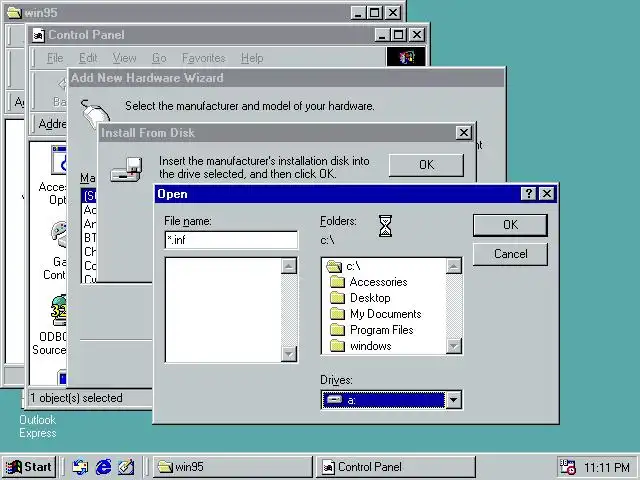Click the File name input field
The width and height of the screenshot is (640, 480).
231,240
